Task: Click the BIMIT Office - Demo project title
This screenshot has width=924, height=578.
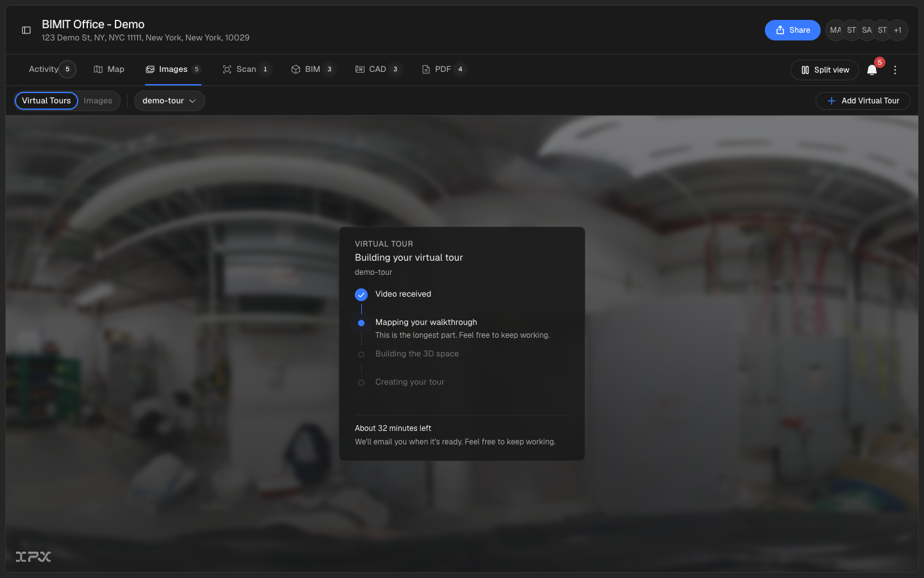Action: pyautogui.click(x=93, y=24)
